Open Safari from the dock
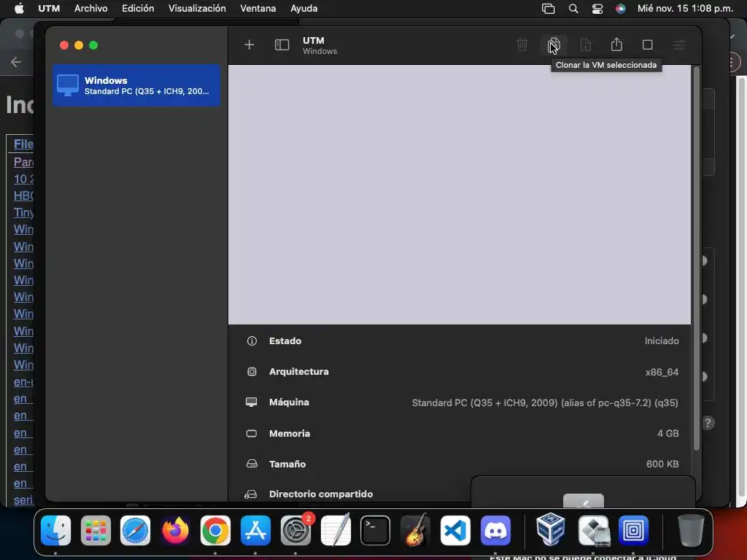 [135, 531]
